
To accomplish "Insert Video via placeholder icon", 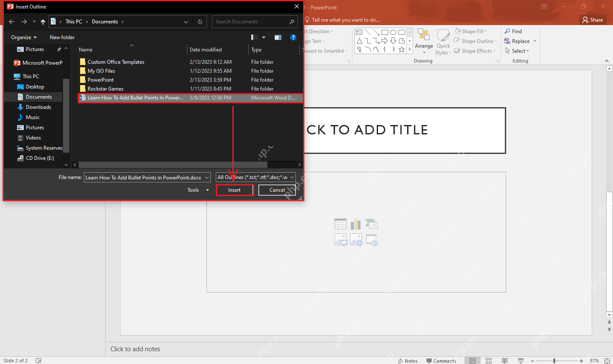I will (372, 240).
